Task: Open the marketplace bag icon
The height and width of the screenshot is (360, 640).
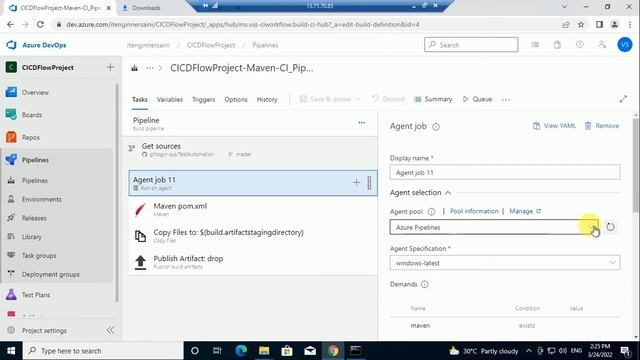Action: pos(557,44)
